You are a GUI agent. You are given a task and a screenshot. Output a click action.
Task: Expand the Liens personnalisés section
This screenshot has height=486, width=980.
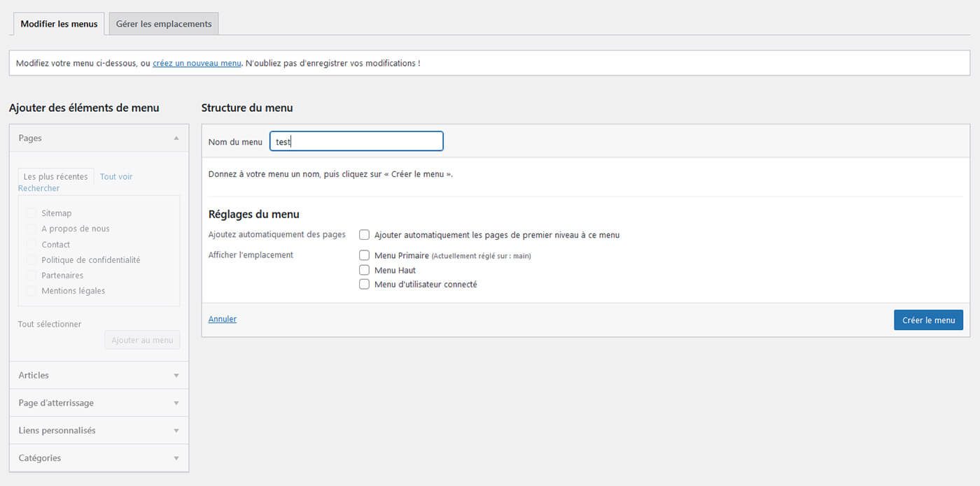coord(99,431)
